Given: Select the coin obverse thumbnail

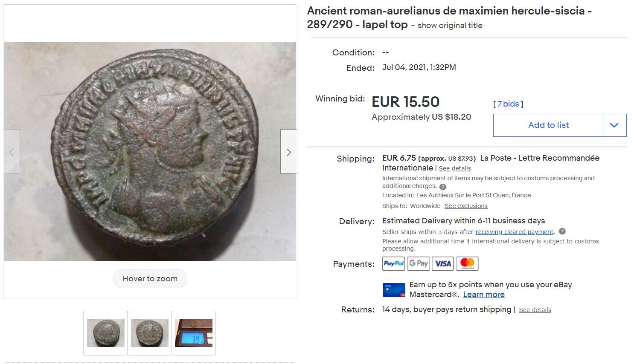Looking at the screenshot, I should [105, 333].
